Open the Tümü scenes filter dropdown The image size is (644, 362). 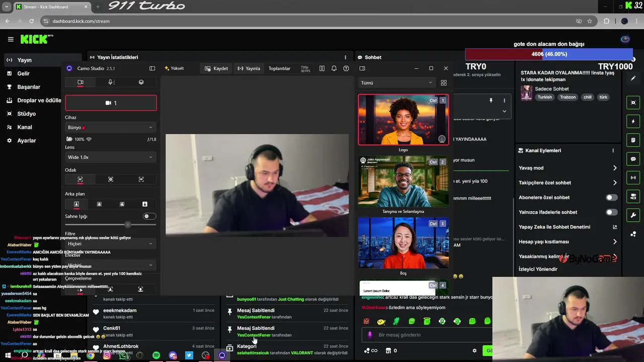(x=396, y=83)
